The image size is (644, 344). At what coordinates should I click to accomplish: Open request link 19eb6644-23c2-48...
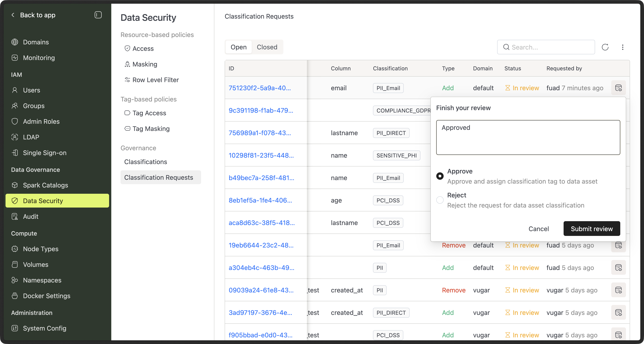click(x=261, y=245)
